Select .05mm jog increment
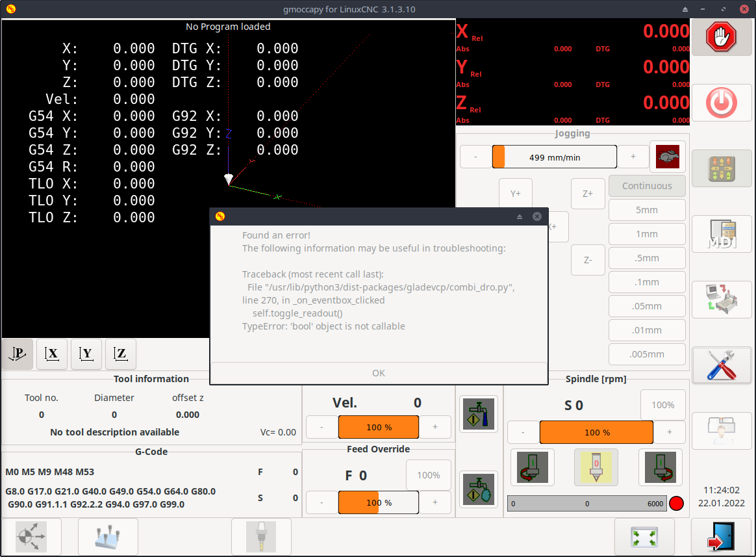The image size is (756, 557). 646,306
